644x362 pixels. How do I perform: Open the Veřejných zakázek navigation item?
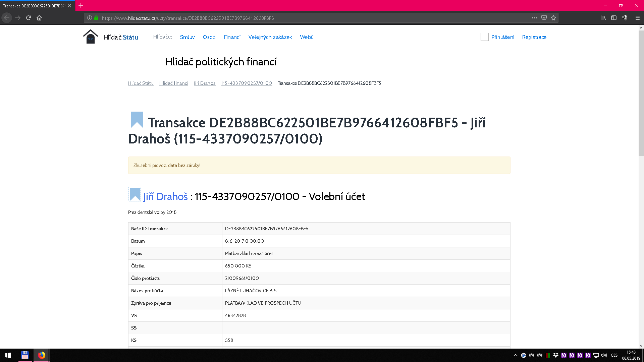[x=270, y=37]
